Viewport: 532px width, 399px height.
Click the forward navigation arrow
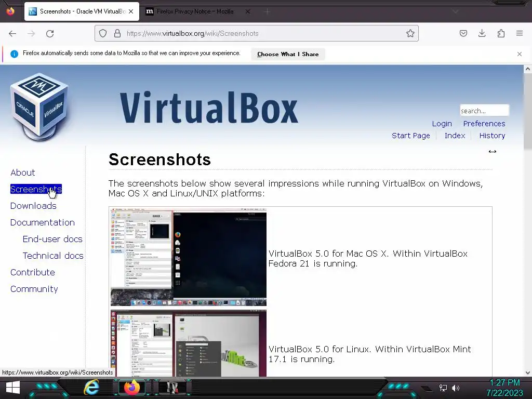click(x=31, y=34)
